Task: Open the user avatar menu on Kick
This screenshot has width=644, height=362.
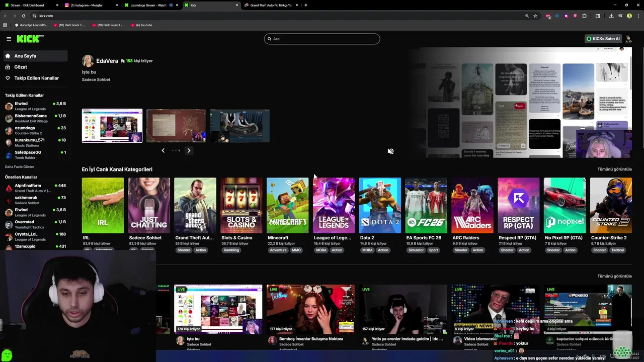Action: [628, 39]
